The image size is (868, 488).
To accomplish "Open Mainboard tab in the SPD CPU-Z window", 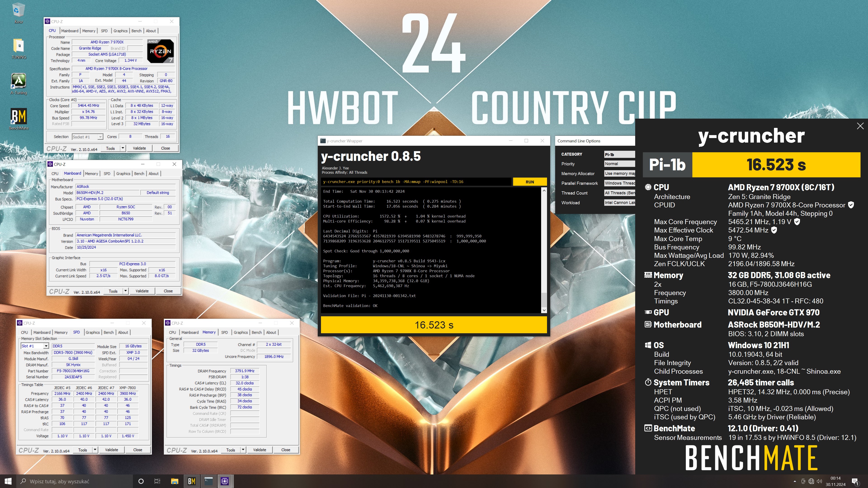I will [x=42, y=332].
